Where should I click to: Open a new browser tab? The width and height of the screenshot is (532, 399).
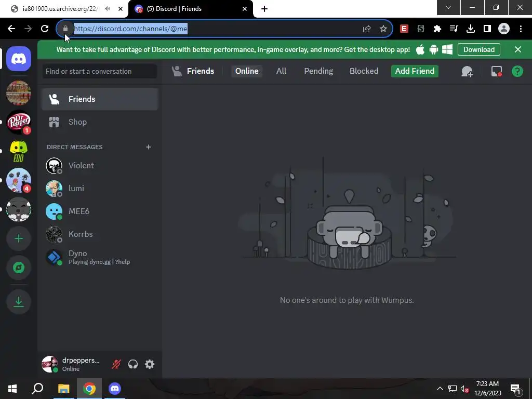[x=264, y=9]
